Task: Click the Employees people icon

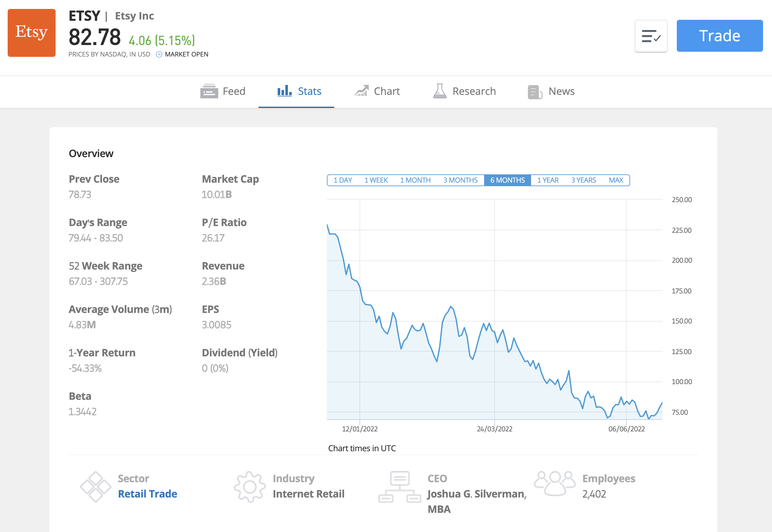Action: (x=555, y=483)
